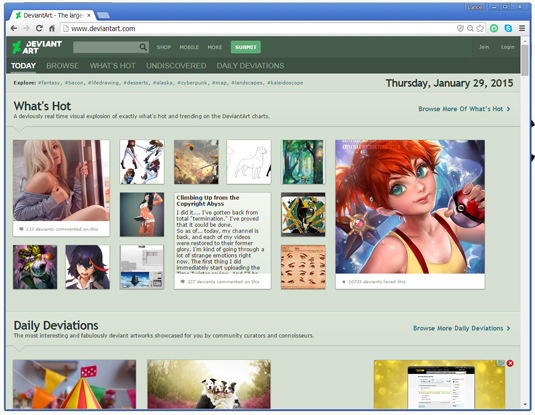Open the DAILY DEVIATIONS tab
This screenshot has width=535, height=415.
(x=250, y=66)
